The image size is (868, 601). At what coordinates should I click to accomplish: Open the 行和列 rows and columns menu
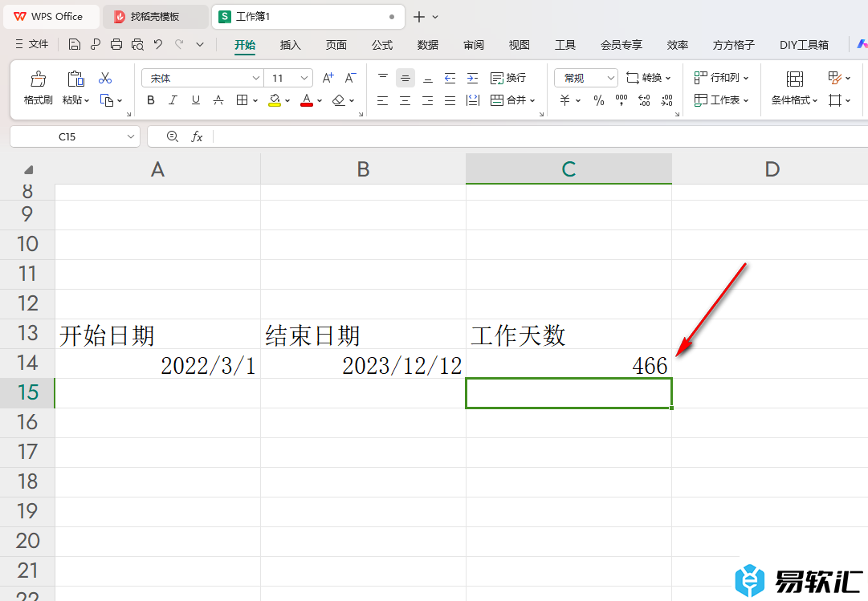coord(721,78)
